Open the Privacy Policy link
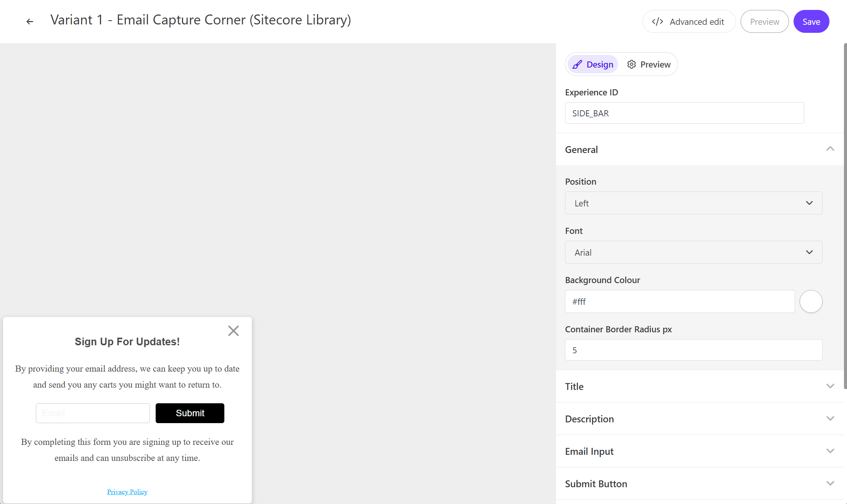This screenshot has width=847, height=504. [127, 492]
